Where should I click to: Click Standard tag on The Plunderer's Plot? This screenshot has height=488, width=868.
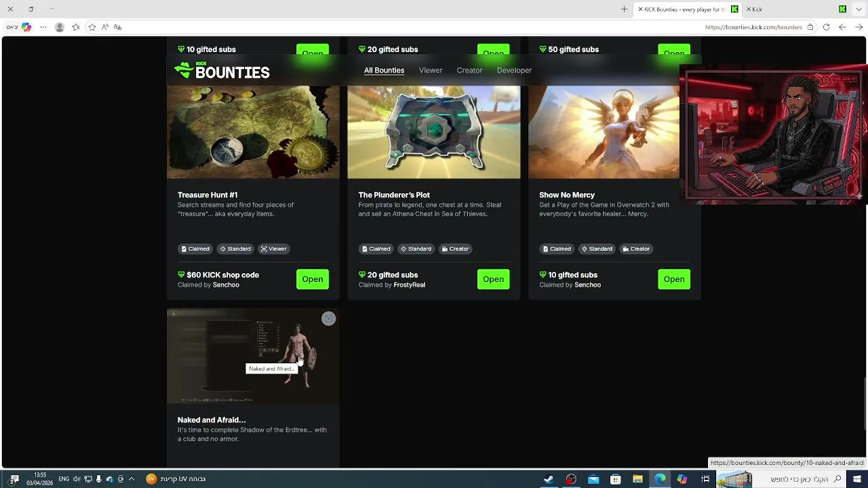point(416,249)
